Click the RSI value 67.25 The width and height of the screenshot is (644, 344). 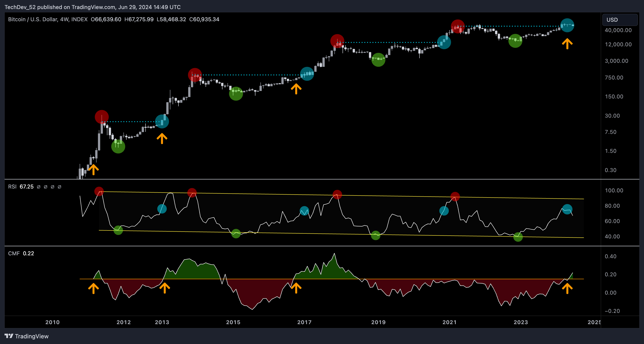point(26,187)
